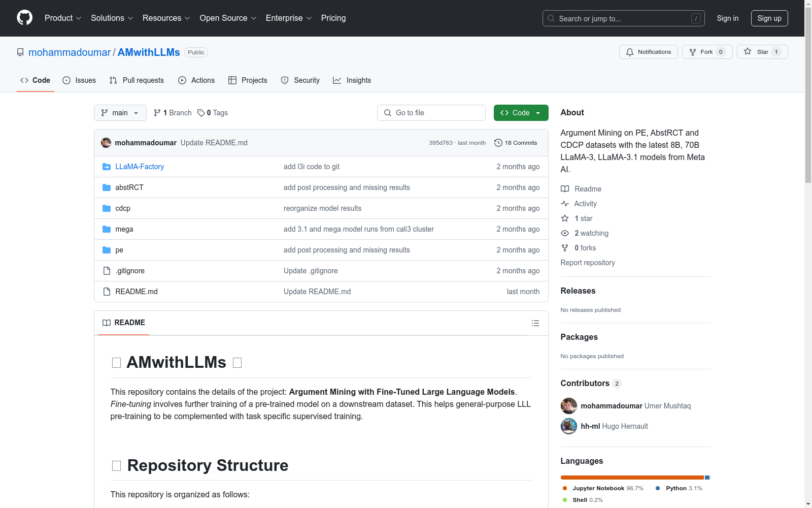Click the .gitignore file icon
The height and width of the screenshot is (508, 812).
(x=107, y=271)
